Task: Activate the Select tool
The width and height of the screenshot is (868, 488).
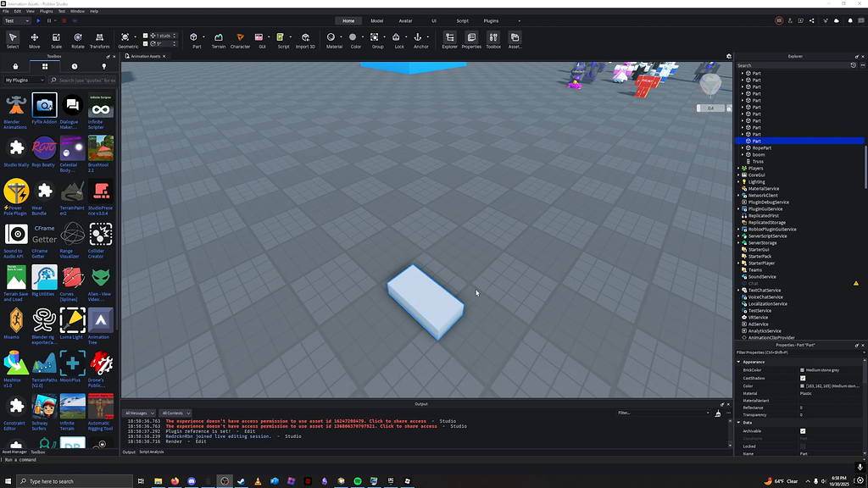Action: pos(12,40)
